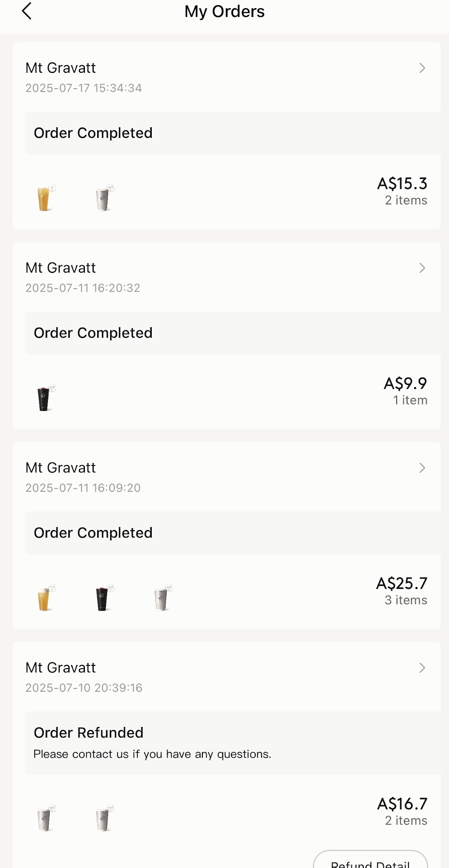Viewport: 449px width, 868px height.
Task: Tap the black cup in A$25.7 order
Action: coord(103,599)
